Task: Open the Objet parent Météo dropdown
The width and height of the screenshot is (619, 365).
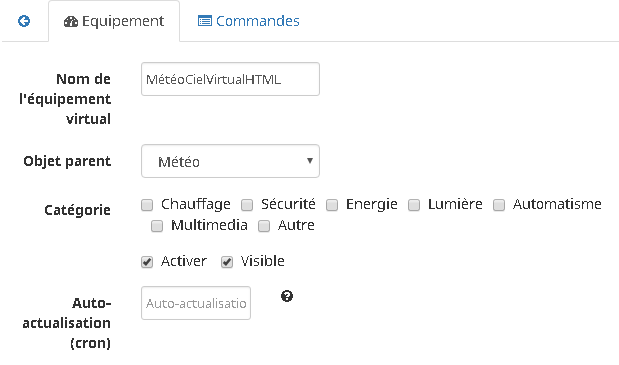Action: pyautogui.click(x=230, y=161)
